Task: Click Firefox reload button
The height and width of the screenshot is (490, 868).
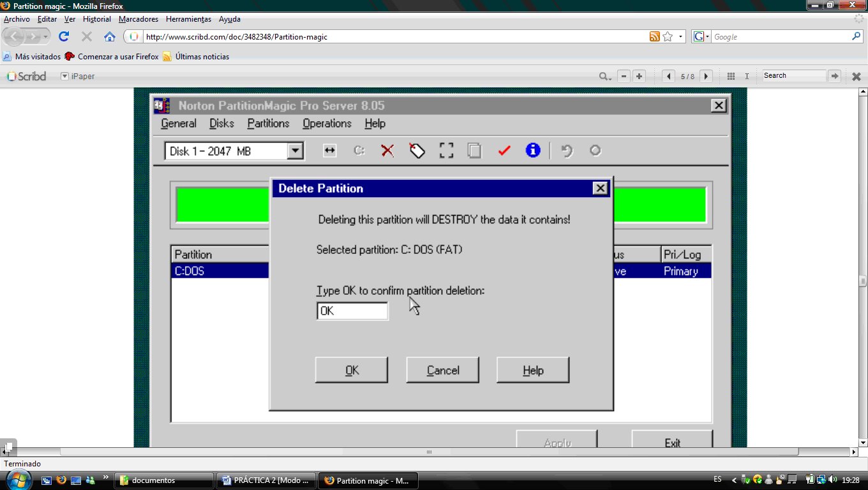Action: 64,36
